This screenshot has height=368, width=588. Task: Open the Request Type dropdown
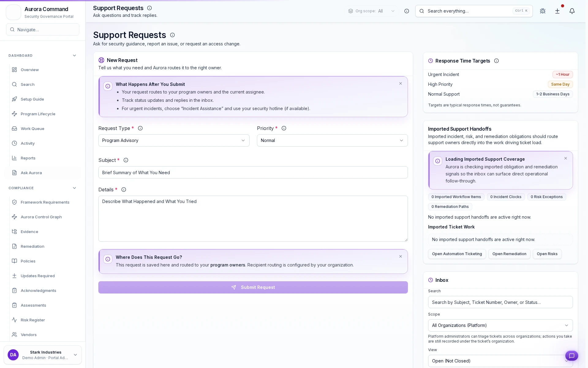(x=174, y=140)
